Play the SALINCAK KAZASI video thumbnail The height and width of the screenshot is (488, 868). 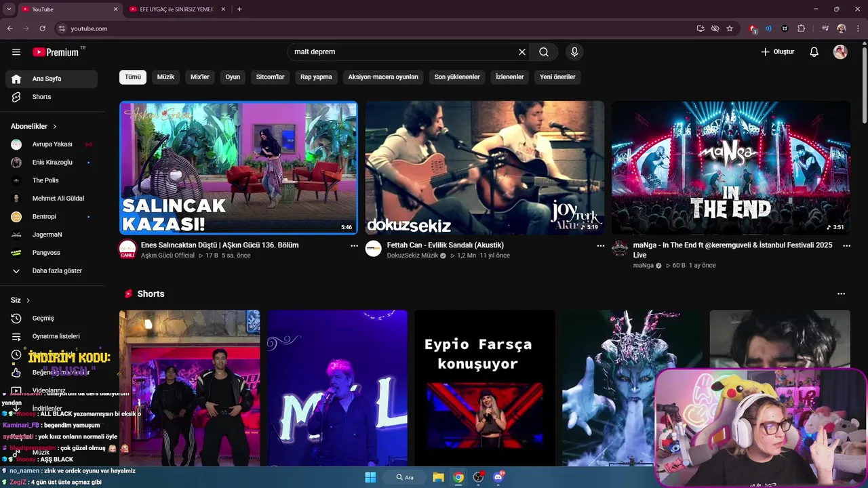(x=239, y=168)
